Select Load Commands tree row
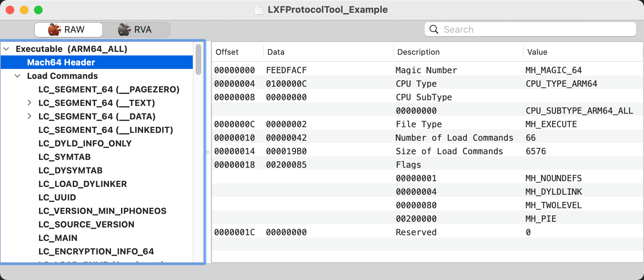 click(97, 76)
